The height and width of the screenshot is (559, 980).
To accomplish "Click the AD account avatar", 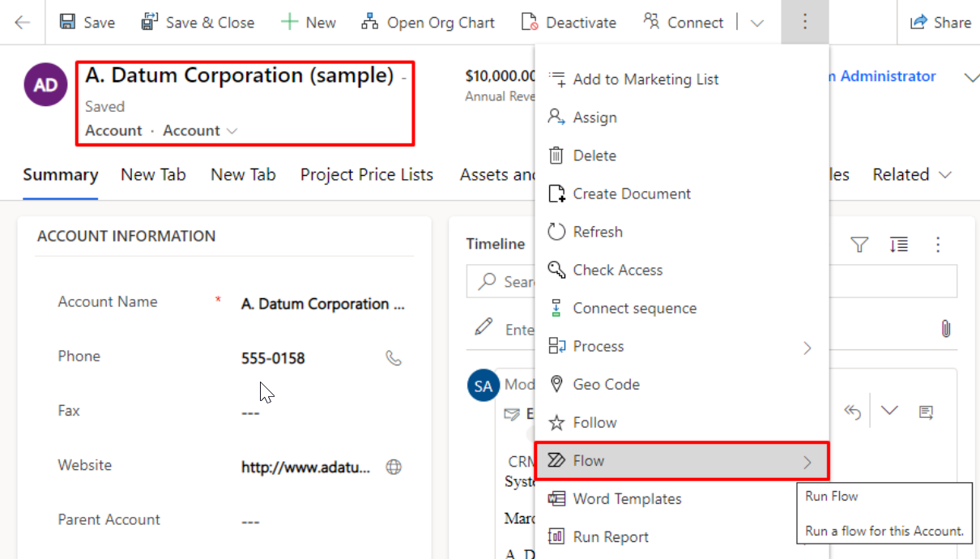I will pos(45,85).
